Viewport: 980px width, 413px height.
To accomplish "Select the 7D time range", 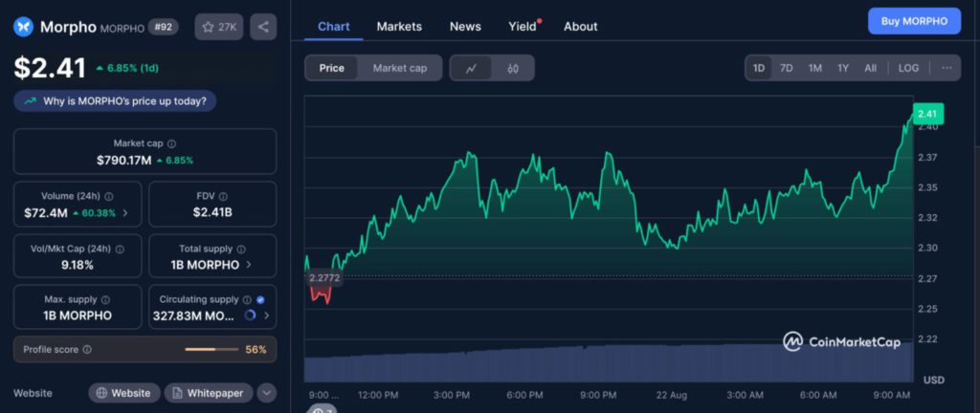I will (786, 68).
